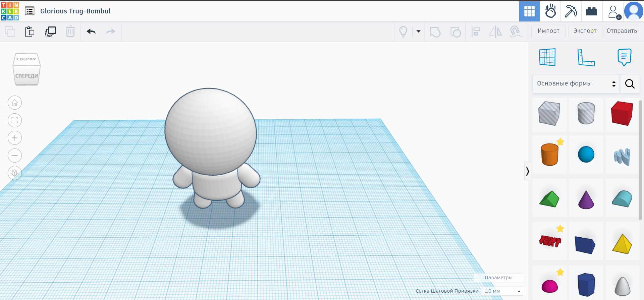Click the Импорт button
The width and height of the screenshot is (644, 300).
pyautogui.click(x=548, y=31)
